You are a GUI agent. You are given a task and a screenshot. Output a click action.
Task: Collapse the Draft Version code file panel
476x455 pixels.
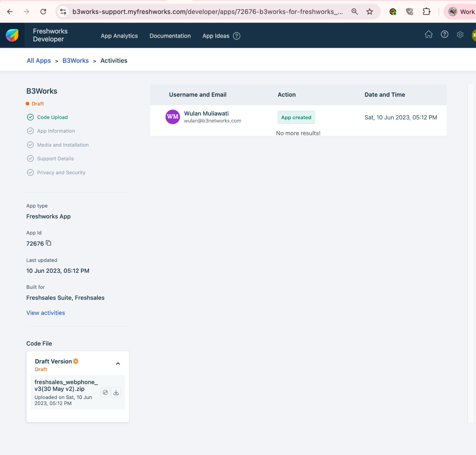tap(118, 364)
